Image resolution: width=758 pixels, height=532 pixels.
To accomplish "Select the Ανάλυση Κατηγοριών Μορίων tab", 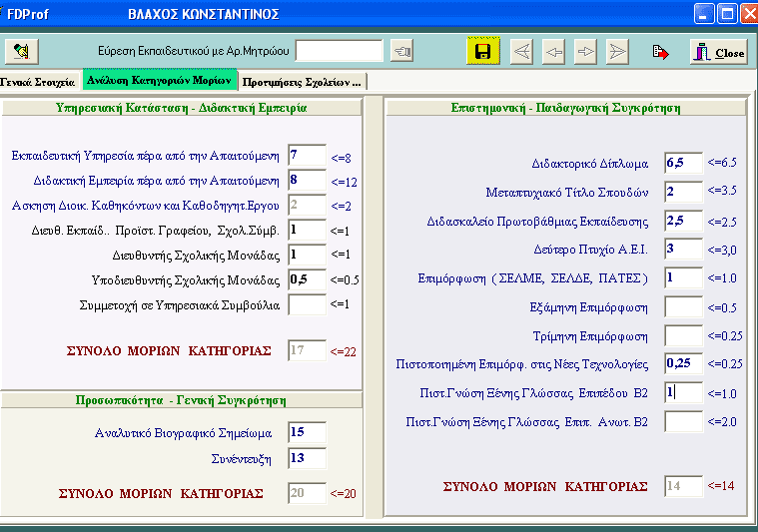I will [x=159, y=80].
